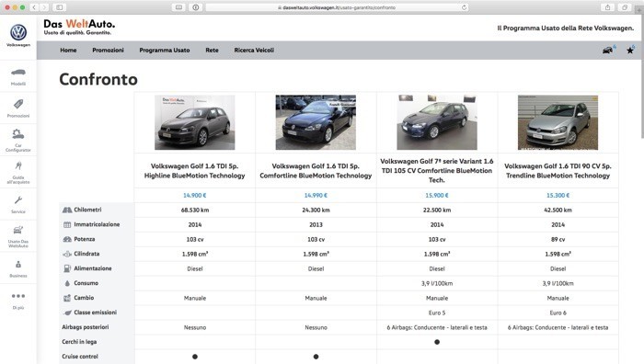
Task: Open Modelli car icon in sidebar
Action: 18,73
